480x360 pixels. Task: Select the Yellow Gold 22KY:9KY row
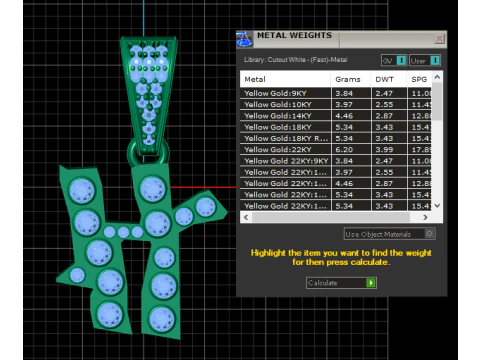point(336,161)
